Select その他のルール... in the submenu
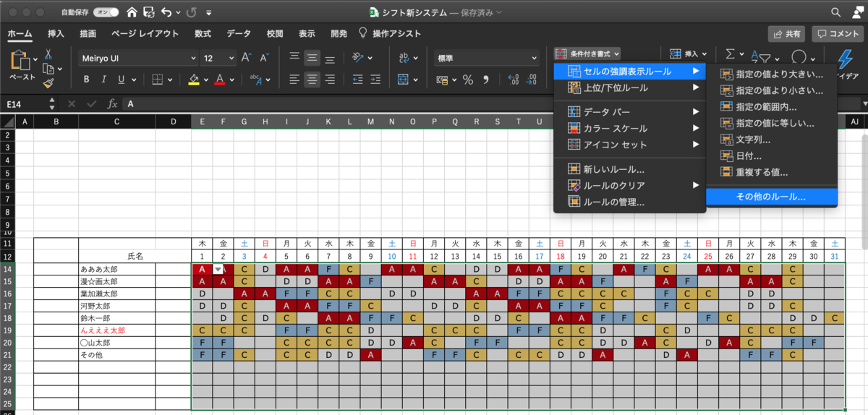 pos(771,197)
